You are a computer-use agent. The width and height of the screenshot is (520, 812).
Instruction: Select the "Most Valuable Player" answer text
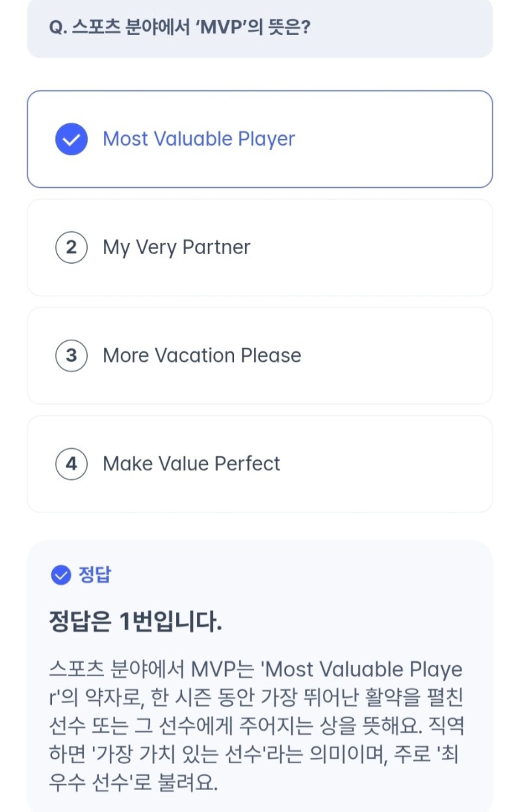point(199,139)
